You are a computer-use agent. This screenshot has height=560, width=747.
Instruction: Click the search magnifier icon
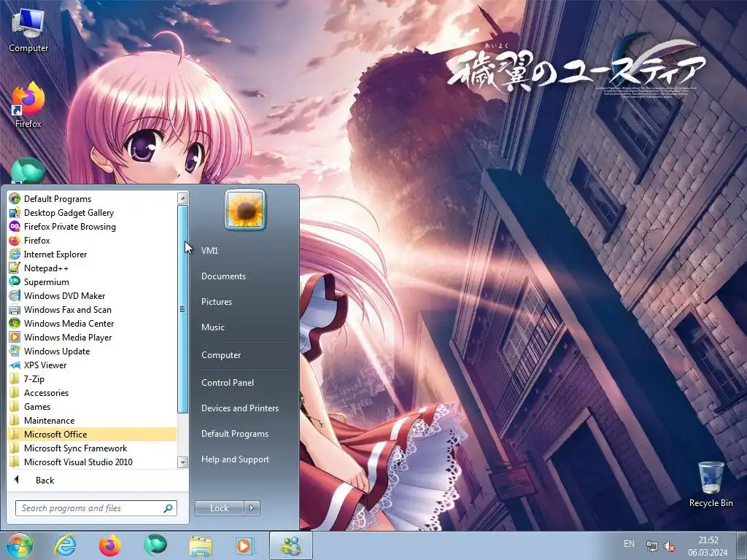pyautogui.click(x=168, y=508)
